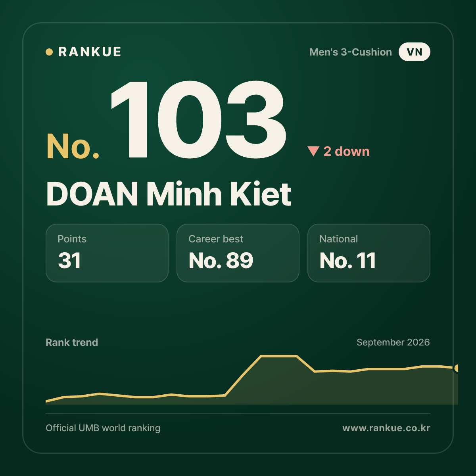Click the 2 down change text
The image size is (476, 476).
pyautogui.click(x=347, y=151)
